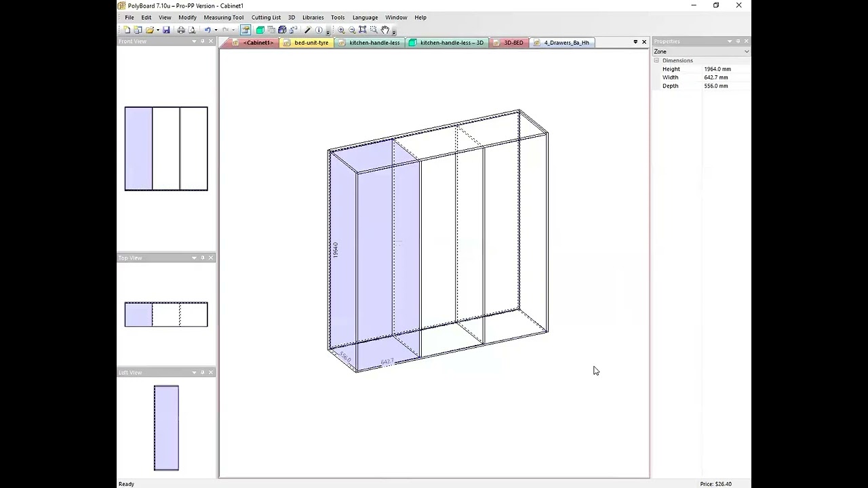Edit the Height value 1964.0 mm
Image resolution: width=868 pixels, height=488 pixels.
[726, 69]
